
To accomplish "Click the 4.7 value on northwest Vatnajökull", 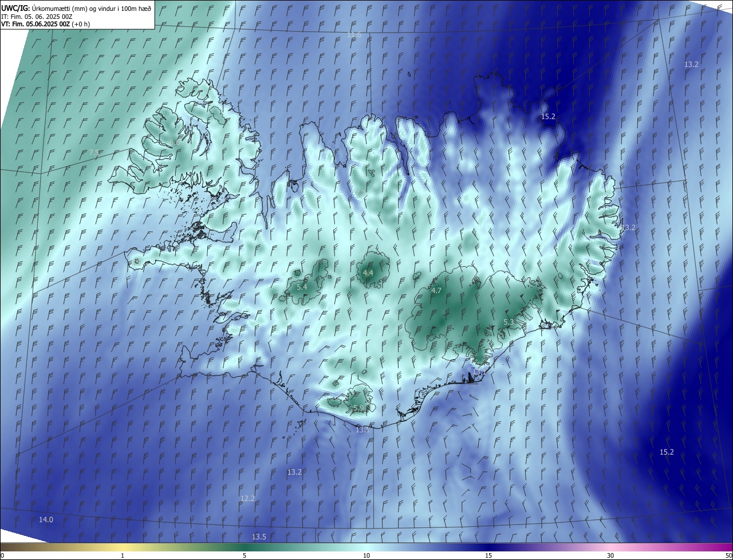I will (436, 290).
